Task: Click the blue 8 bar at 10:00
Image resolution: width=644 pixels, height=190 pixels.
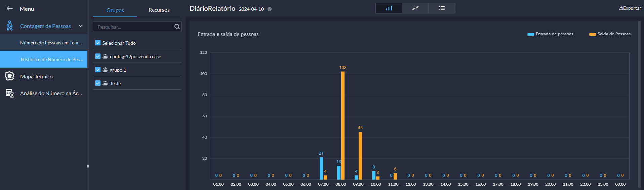Action: coord(374,175)
